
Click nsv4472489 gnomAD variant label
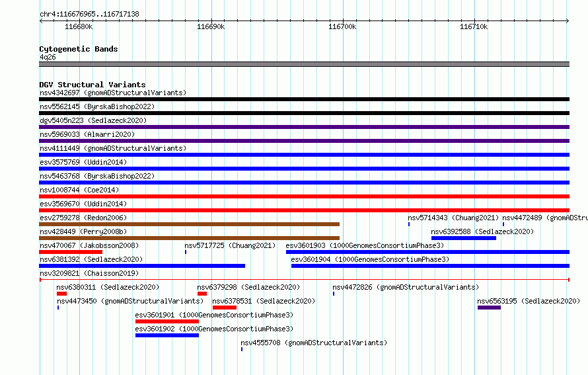pyautogui.click(x=545, y=218)
